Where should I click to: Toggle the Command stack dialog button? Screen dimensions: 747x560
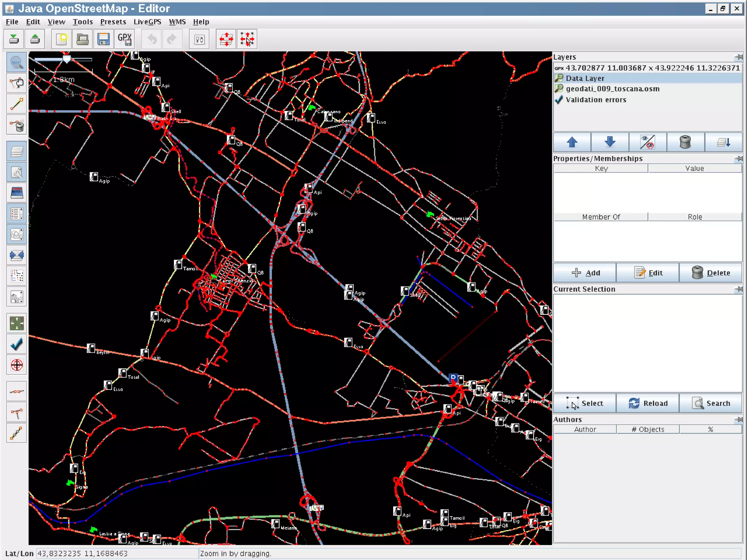[x=17, y=276]
